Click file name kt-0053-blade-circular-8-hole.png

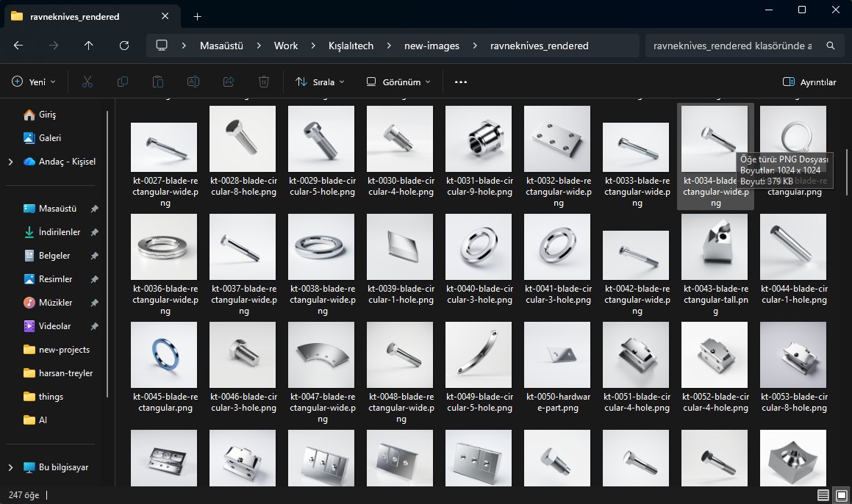tap(795, 403)
